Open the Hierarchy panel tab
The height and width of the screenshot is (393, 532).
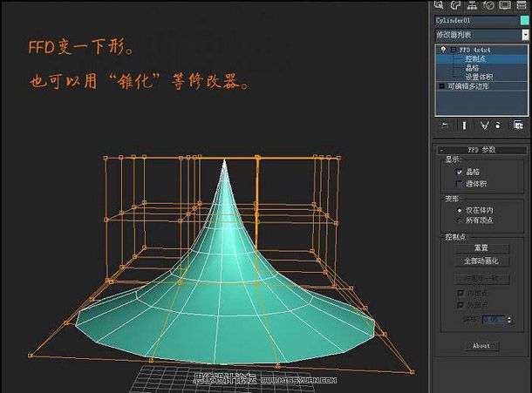pos(472,4)
